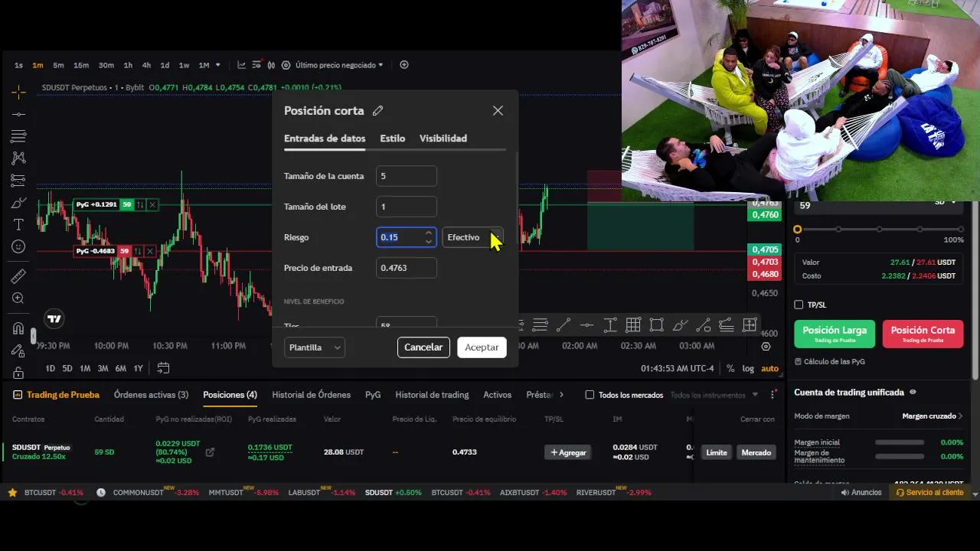Screen dimensions: 980x551
Task: Toggle stay in drawing mode
Action: [x=18, y=350]
